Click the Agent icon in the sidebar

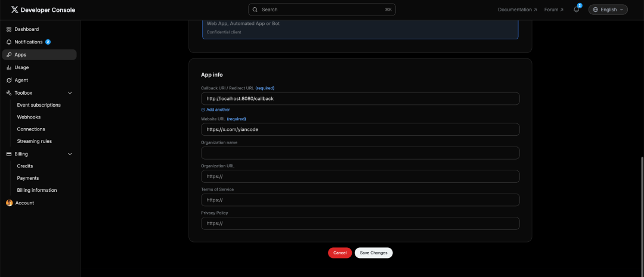9,80
